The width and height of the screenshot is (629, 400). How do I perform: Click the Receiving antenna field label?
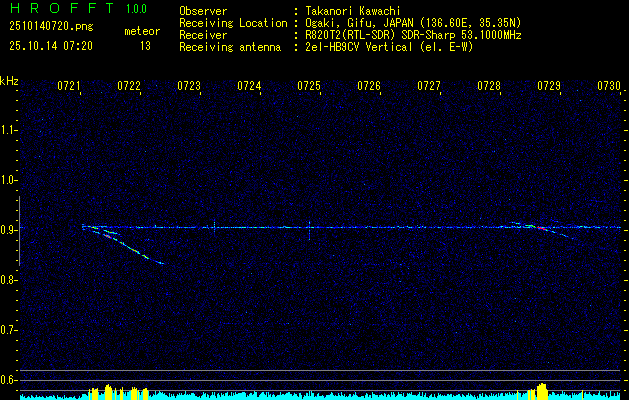tap(230, 47)
